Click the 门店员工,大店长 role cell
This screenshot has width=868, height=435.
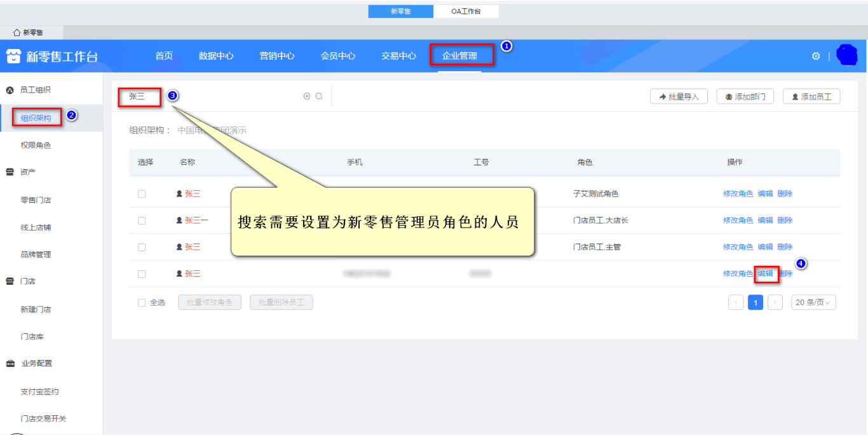click(600, 221)
